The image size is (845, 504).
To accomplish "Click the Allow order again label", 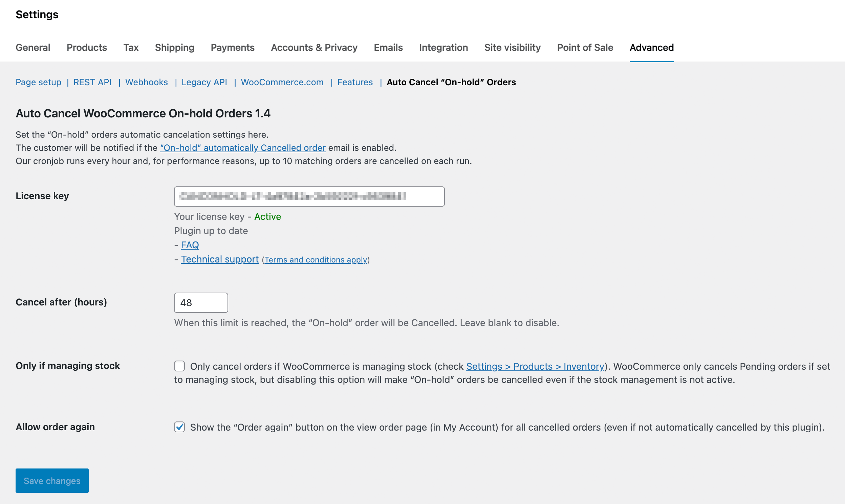I will point(55,427).
